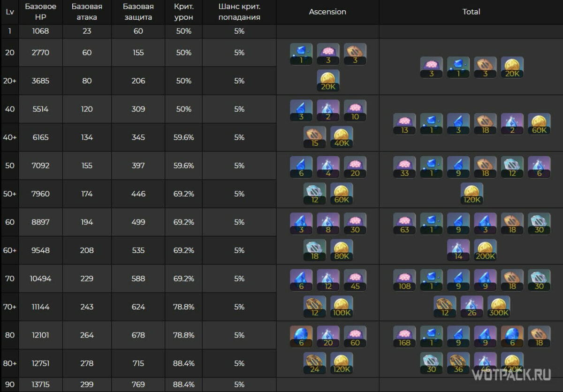Click the purple crystal icon labeled 26
This screenshot has height=392, width=563.
(472, 307)
